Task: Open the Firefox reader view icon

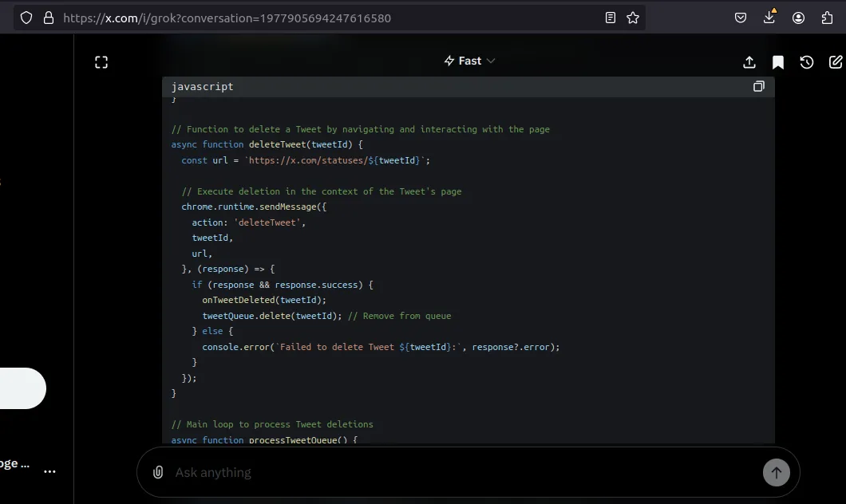Action: click(611, 18)
